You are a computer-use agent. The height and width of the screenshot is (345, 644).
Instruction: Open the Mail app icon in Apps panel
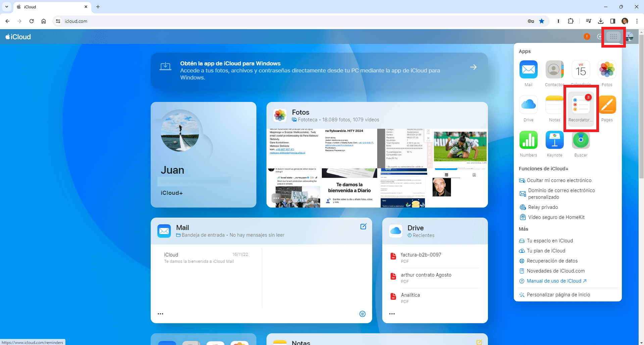tap(528, 69)
